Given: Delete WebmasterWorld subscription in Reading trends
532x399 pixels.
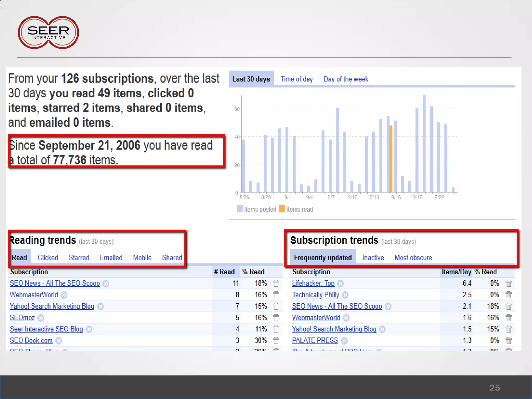Looking at the screenshot, I should click(x=276, y=295).
